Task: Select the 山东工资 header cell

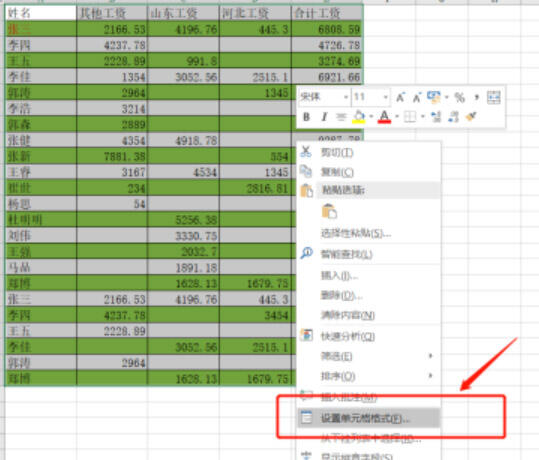Action: click(x=183, y=13)
